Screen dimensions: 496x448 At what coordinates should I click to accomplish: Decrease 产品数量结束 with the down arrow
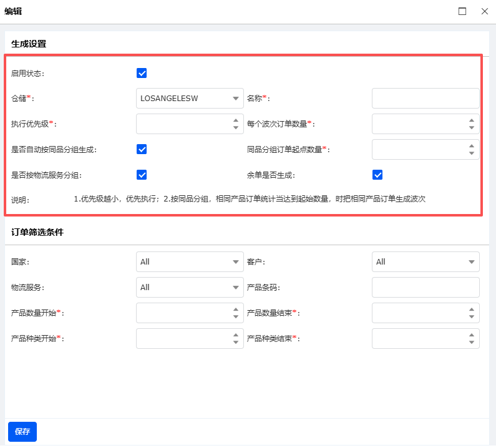(471, 317)
